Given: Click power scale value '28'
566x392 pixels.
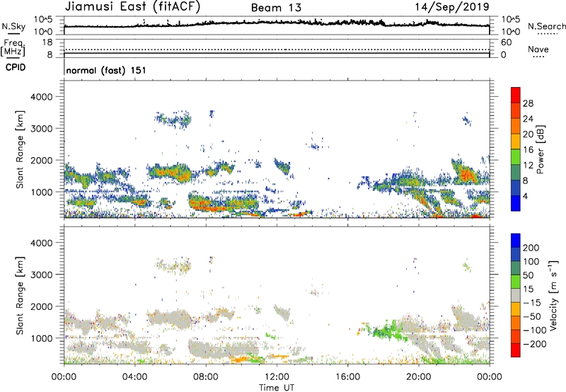Looking at the screenshot, I should [528, 103].
